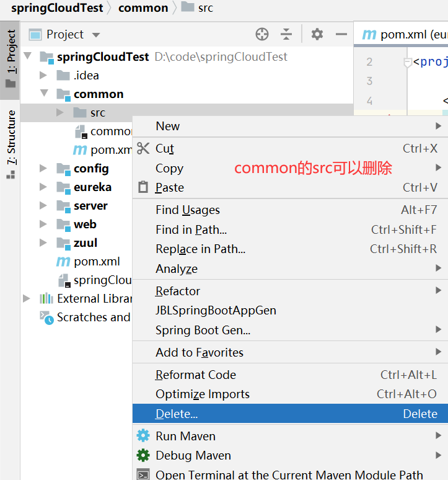Open Add to Favorites submenu
The width and height of the screenshot is (448, 480).
(x=290, y=352)
